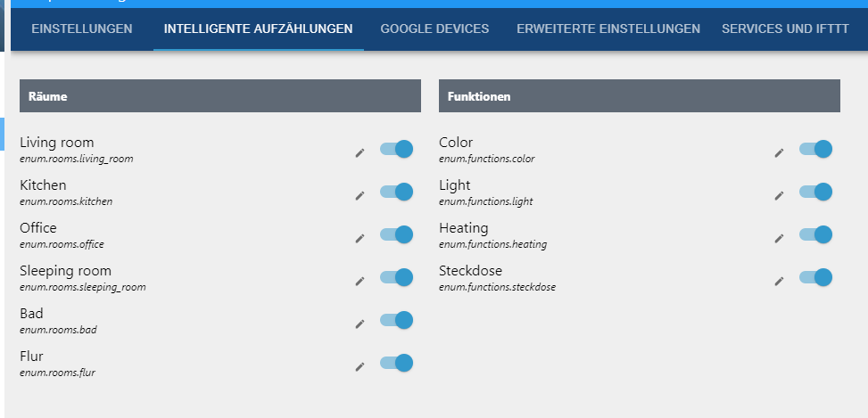Open the Services und IFTTT tab
Image resolution: width=868 pixels, height=418 pixels.
(785, 29)
